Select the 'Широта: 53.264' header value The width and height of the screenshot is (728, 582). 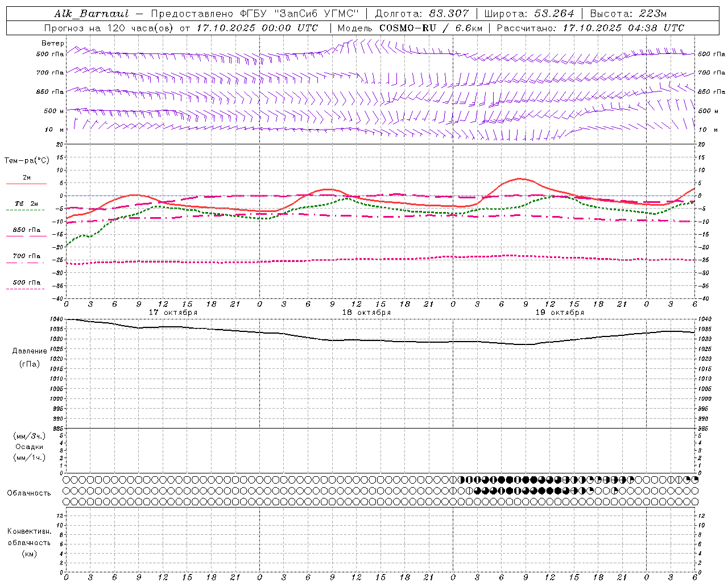pyautogui.click(x=529, y=14)
